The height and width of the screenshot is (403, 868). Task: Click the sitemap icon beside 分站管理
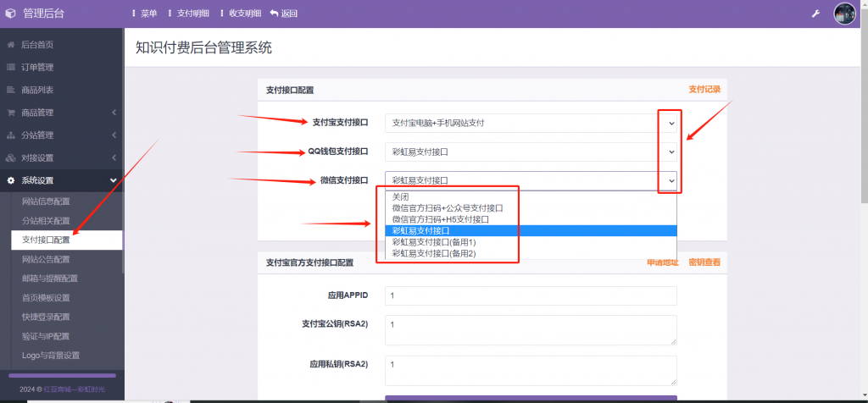pos(10,135)
